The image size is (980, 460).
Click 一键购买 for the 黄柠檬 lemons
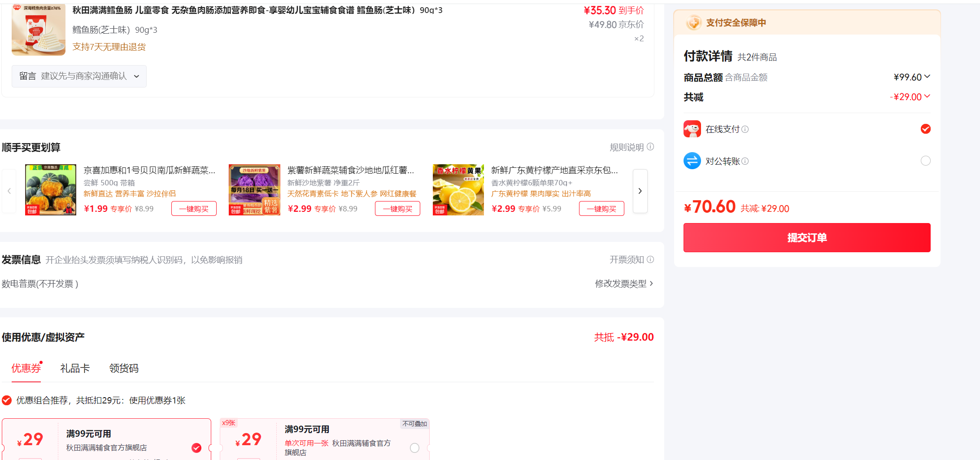[x=601, y=209]
